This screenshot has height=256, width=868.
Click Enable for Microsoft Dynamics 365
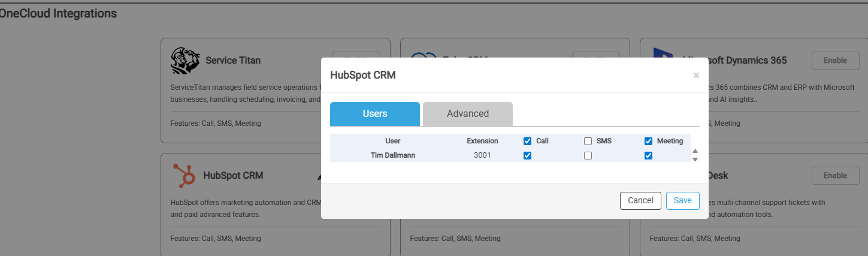(834, 61)
